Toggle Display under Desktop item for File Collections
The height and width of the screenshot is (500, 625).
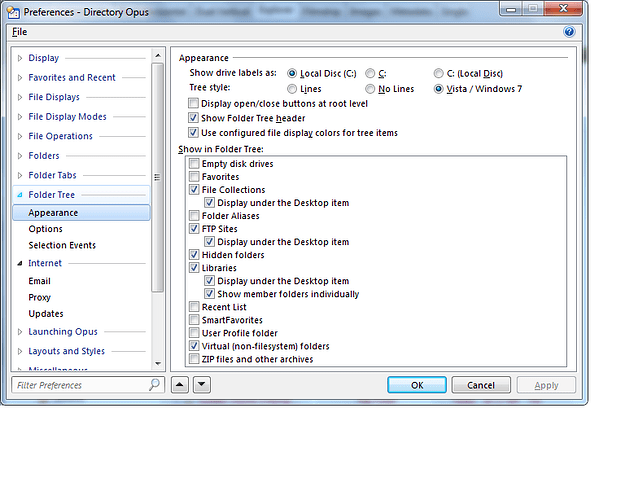(210, 203)
